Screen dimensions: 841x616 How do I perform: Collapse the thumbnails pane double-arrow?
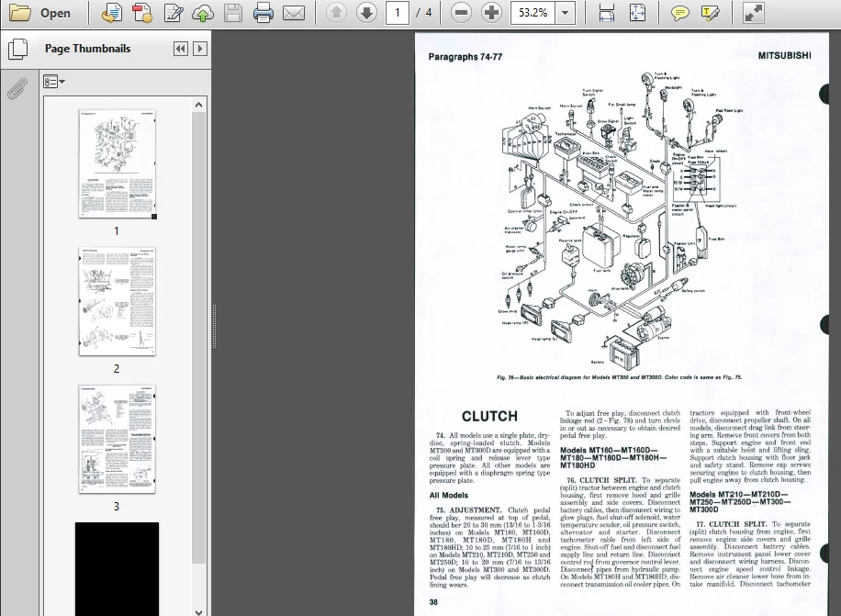click(x=181, y=49)
